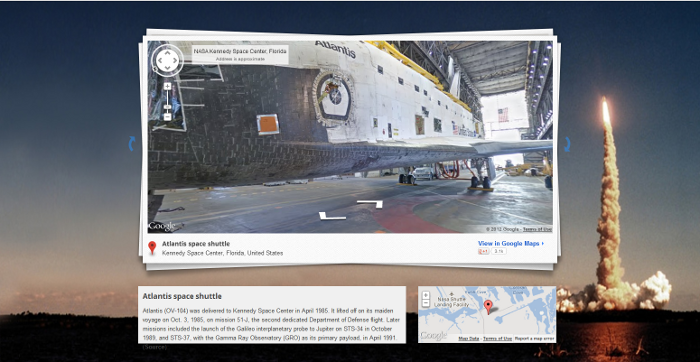Screen dimensions: 700x362
Task: Click the Street View zoom slider handle
Action: 167,107
